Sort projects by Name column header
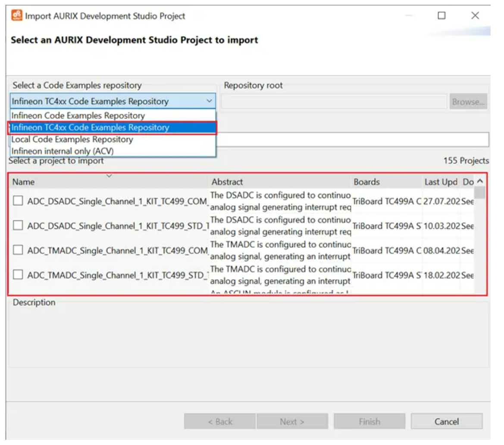Screen dimensions: 504x445 [23, 182]
